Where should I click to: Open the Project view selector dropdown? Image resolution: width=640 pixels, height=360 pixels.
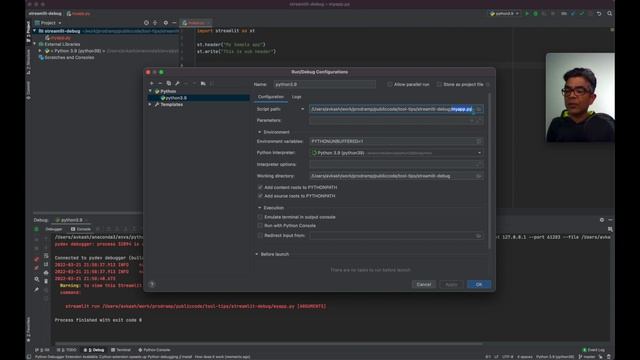pos(48,23)
